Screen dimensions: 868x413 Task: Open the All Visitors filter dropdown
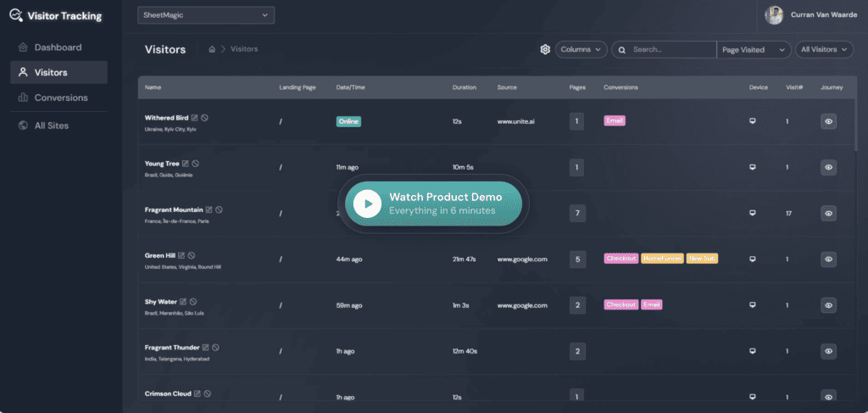824,50
